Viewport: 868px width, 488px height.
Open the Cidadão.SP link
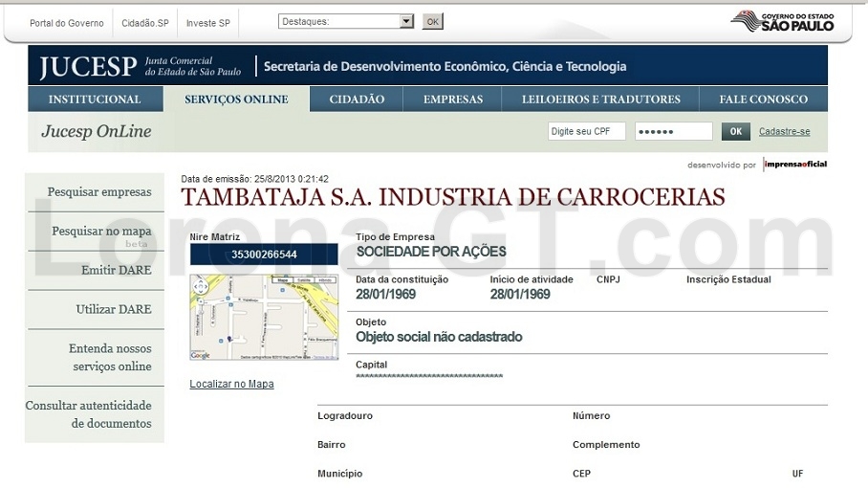(145, 23)
